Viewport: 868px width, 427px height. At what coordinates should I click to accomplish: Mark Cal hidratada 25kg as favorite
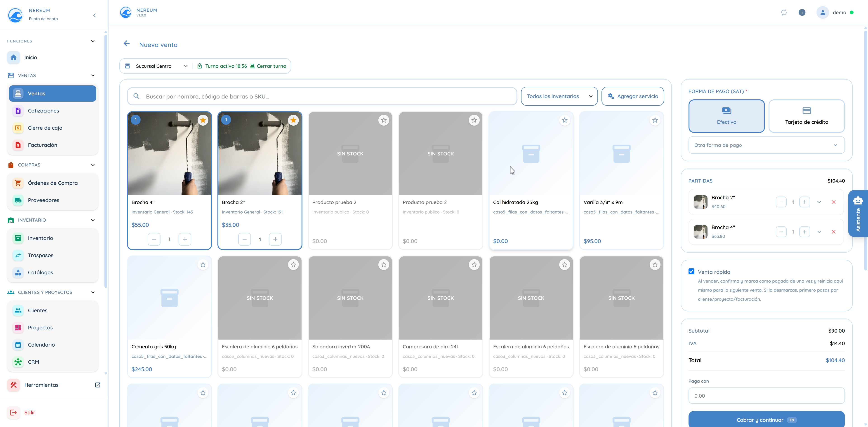[x=565, y=120]
